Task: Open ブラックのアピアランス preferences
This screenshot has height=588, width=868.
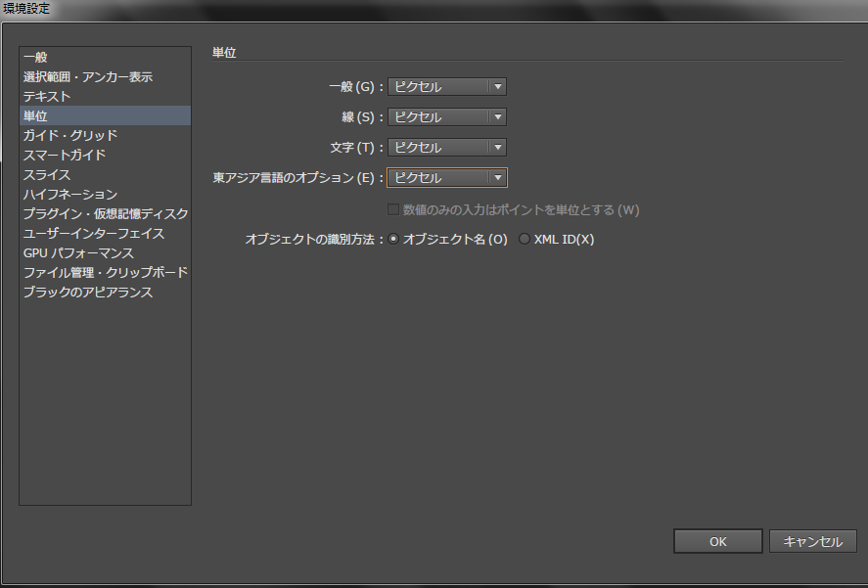Action: (x=105, y=292)
